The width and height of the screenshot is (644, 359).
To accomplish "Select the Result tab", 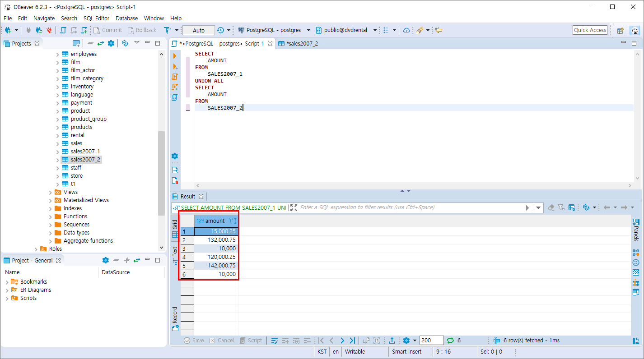I will click(188, 197).
